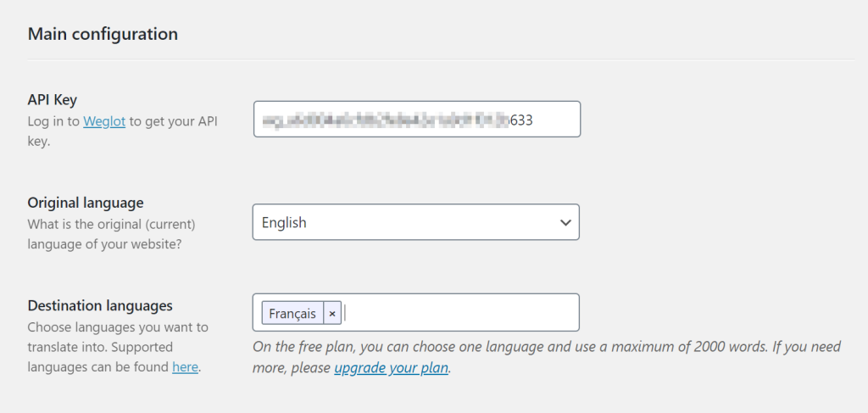Select the Français tag chip
The height and width of the screenshot is (413, 868).
[x=292, y=313]
